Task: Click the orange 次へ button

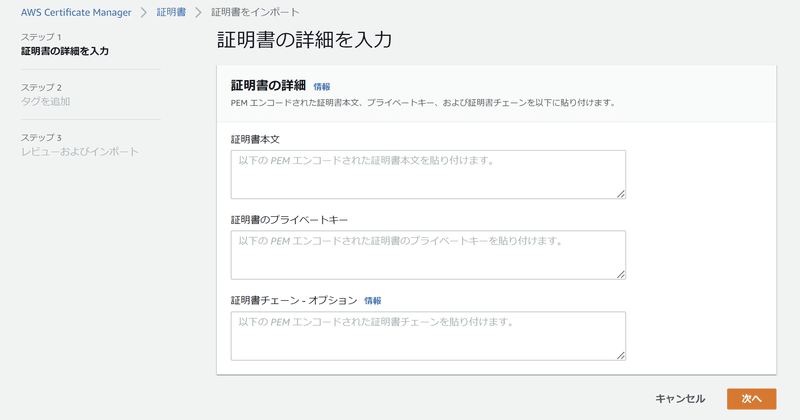Action: pyautogui.click(x=752, y=399)
